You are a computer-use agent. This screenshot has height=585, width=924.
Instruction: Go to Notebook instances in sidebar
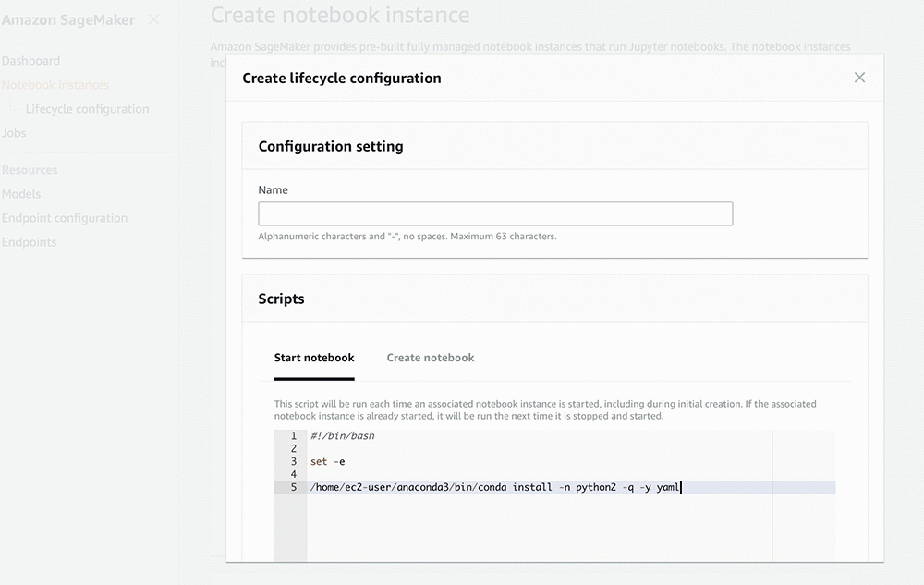click(x=55, y=85)
